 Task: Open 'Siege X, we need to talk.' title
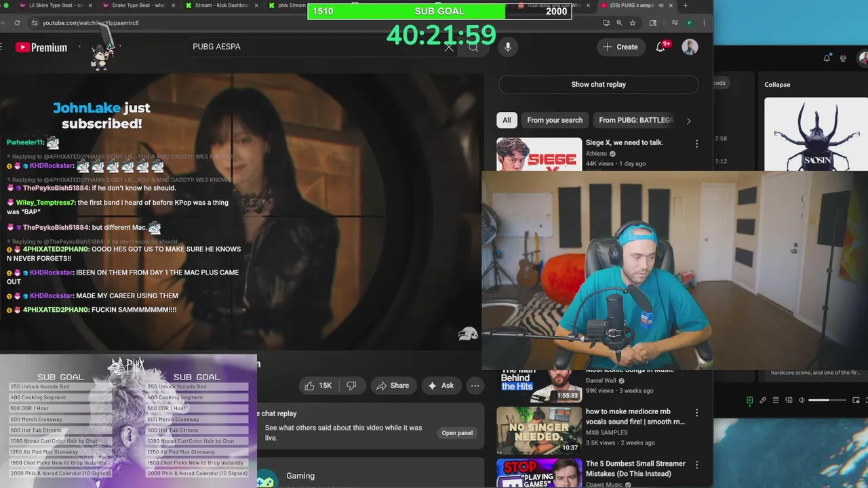[624, 142]
